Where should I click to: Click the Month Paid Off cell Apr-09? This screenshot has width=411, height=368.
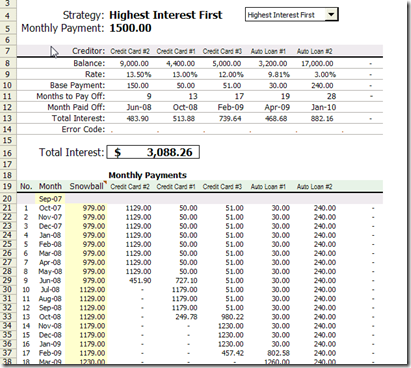pyautogui.click(x=277, y=108)
